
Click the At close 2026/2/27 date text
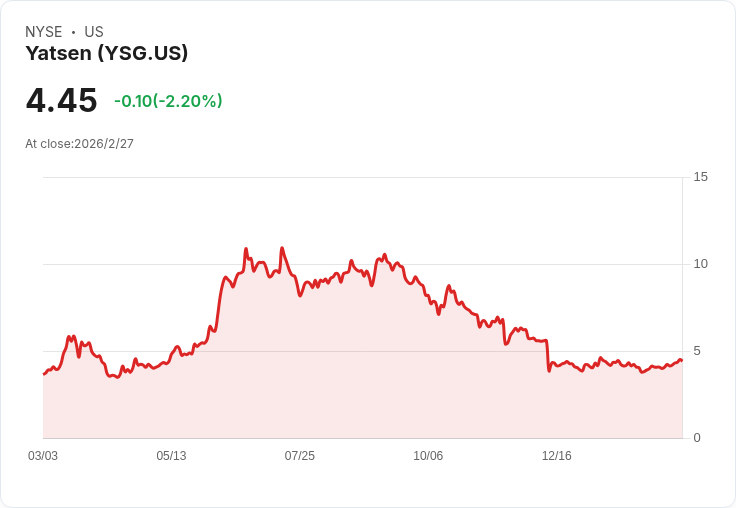79,144
